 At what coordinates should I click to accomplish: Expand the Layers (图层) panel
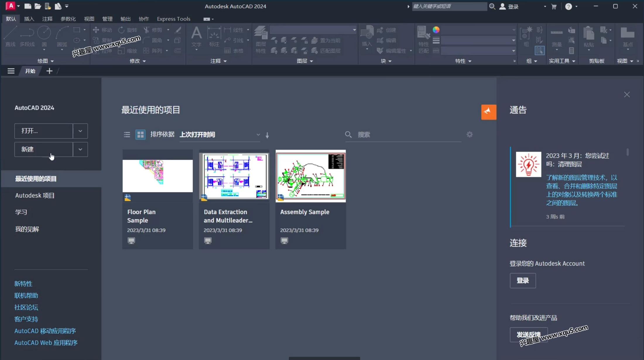click(x=305, y=61)
